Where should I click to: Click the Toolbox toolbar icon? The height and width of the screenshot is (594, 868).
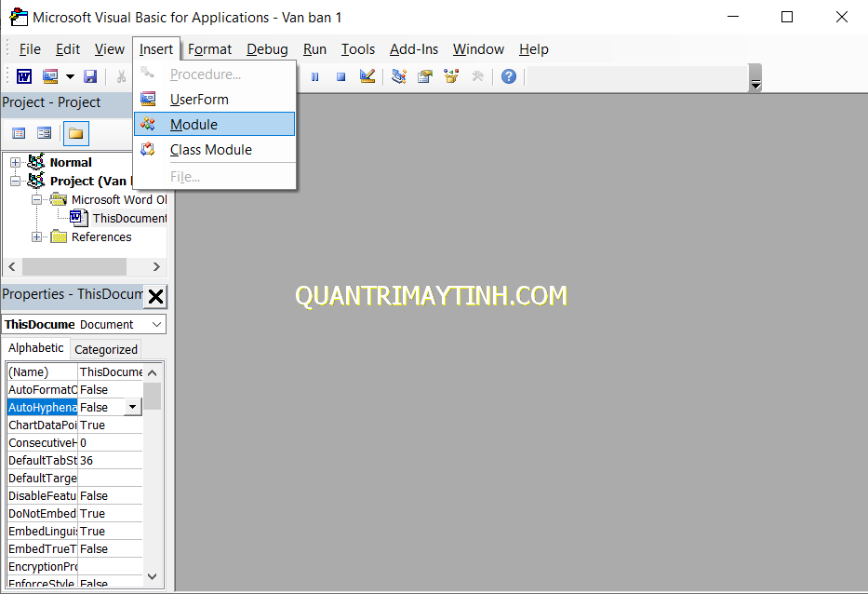pos(478,76)
